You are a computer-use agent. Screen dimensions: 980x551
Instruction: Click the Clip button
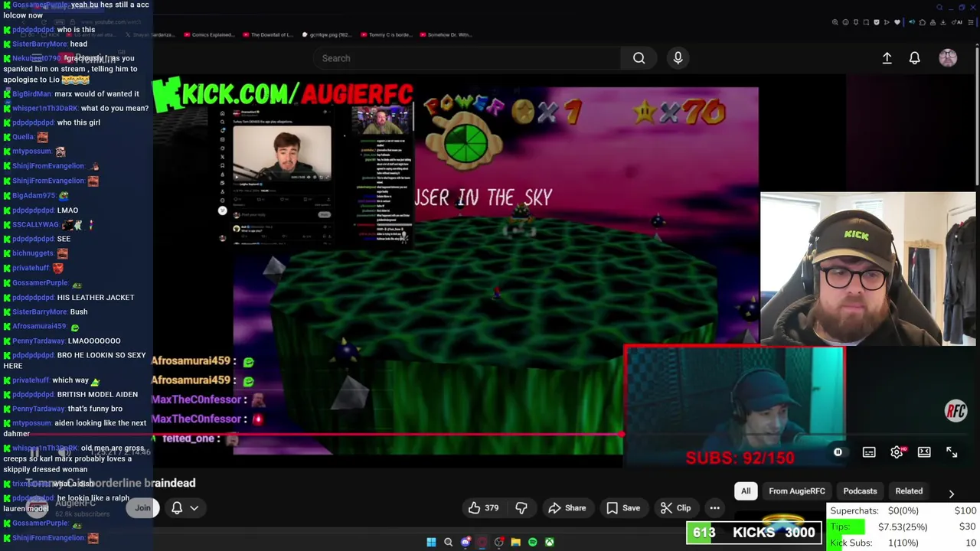click(x=675, y=508)
